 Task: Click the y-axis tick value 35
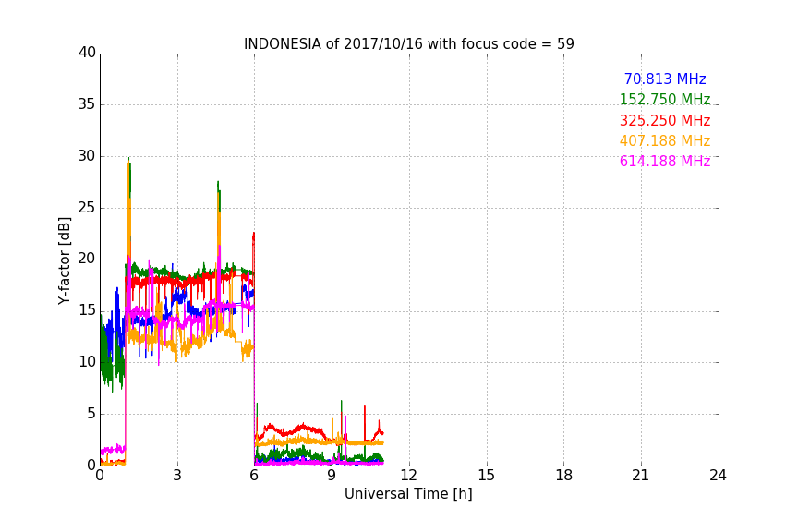87,104
